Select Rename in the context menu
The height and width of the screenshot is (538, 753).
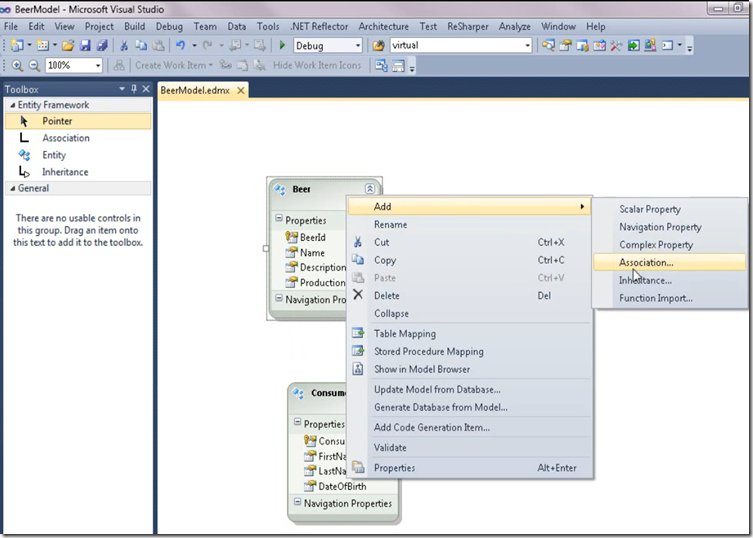tap(470, 224)
